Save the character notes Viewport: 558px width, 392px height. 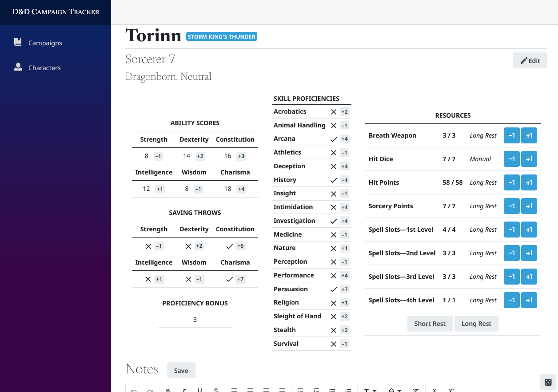181,371
